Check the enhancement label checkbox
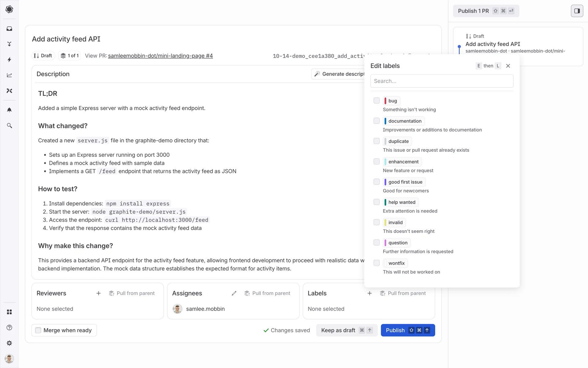This screenshot has height=368, width=588. point(376,162)
